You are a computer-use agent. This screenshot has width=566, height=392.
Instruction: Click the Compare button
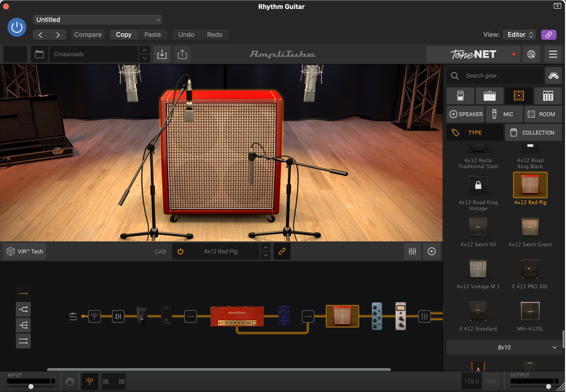point(88,35)
